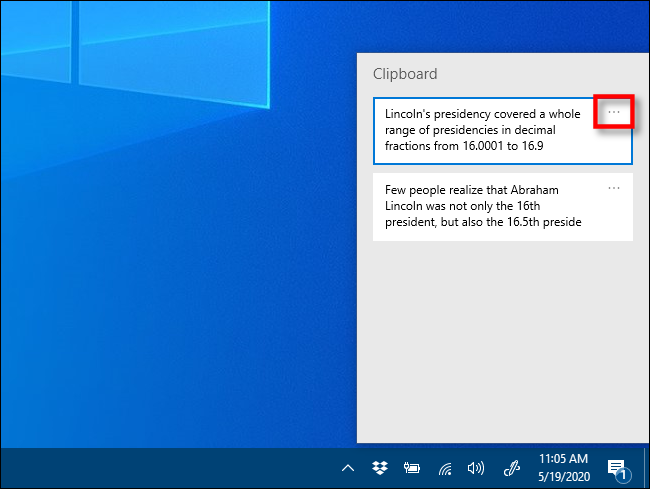Open Action Center notifications icon

[x=618, y=470]
